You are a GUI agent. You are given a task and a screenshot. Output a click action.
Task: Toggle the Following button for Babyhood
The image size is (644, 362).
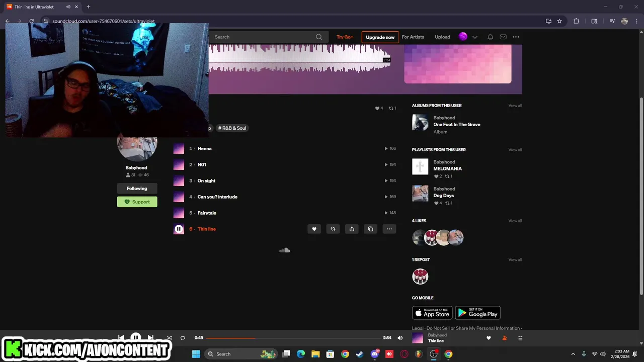137,188
